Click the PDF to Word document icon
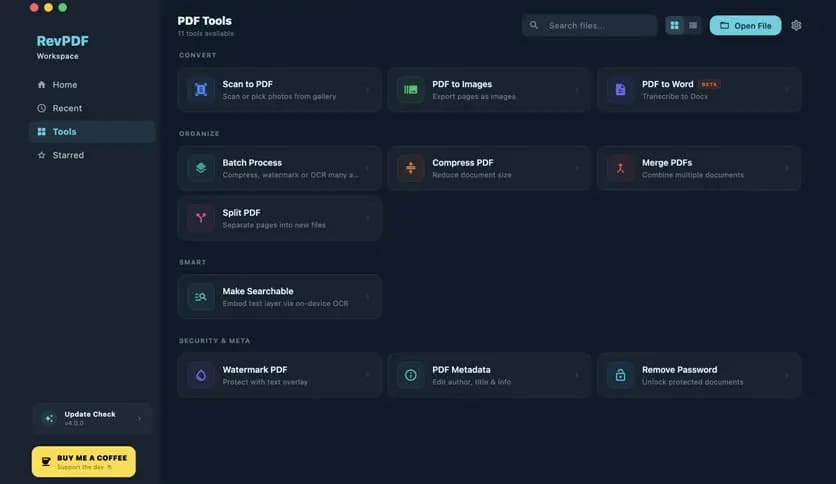Image resolution: width=836 pixels, height=484 pixels. (x=620, y=90)
